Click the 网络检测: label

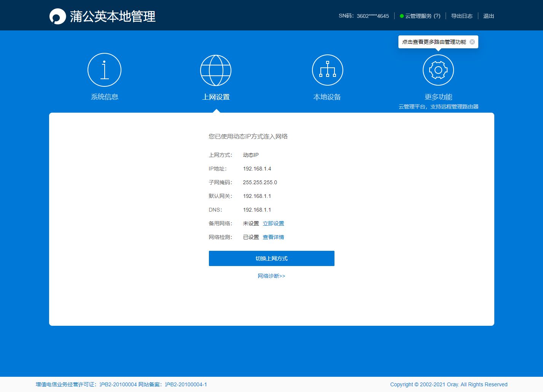[220, 237]
